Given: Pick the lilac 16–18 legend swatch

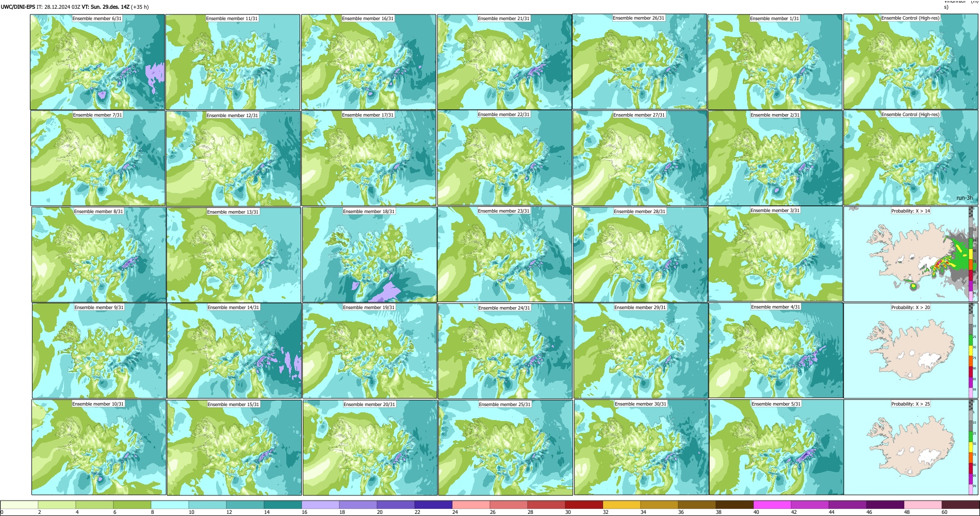Looking at the screenshot, I should tap(320, 505).
